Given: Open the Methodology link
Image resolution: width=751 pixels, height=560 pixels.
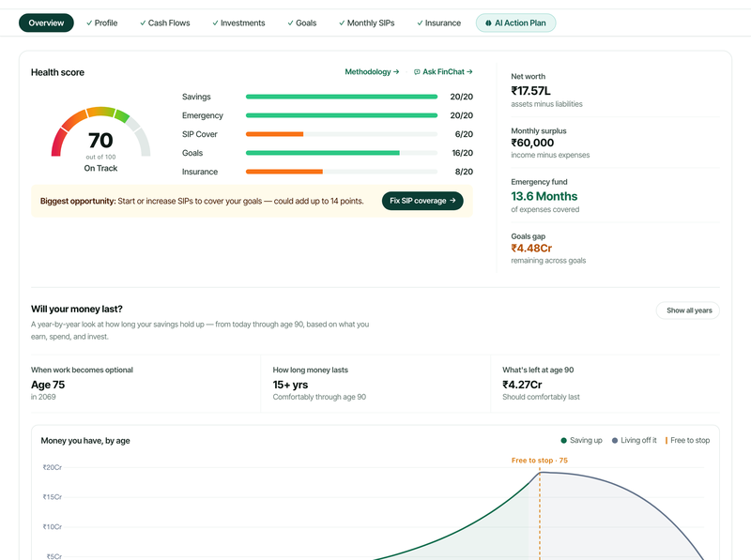Looking at the screenshot, I should click(372, 72).
